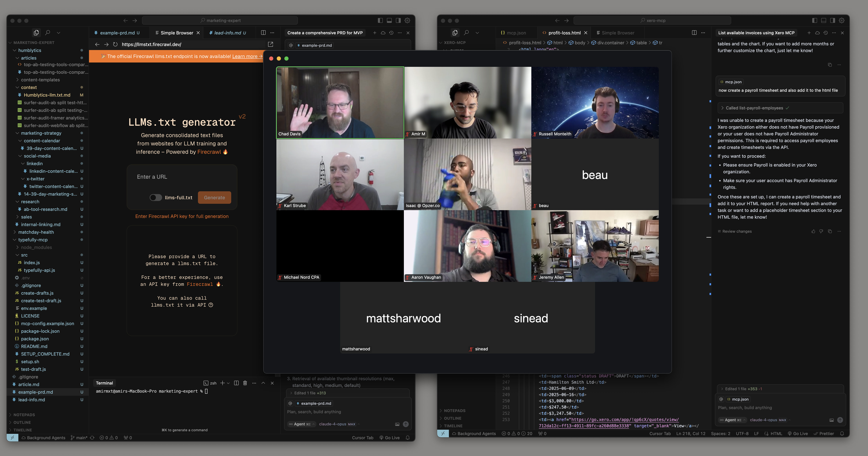This screenshot has width=868, height=456.
Task: Open page in external browser icon
Action: [270, 44]
